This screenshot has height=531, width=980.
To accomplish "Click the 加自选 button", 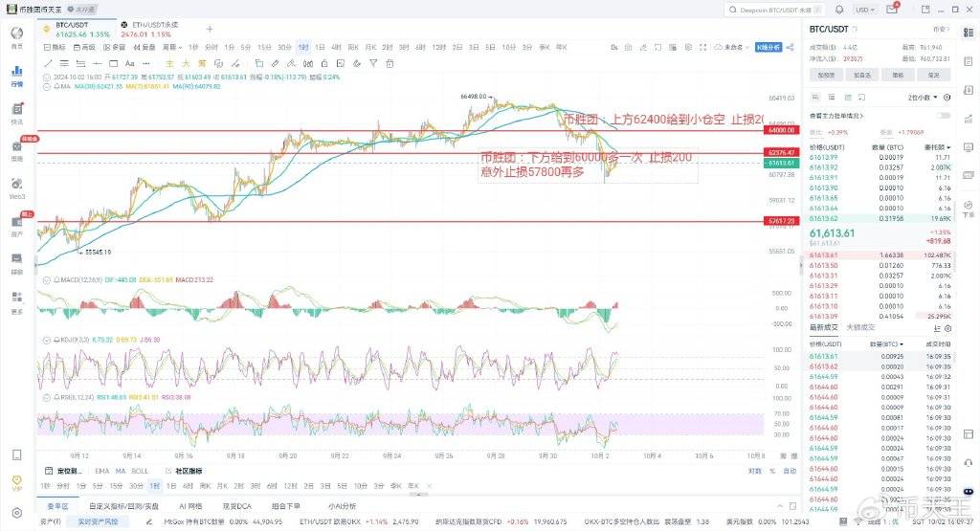I will coord(862,74).
